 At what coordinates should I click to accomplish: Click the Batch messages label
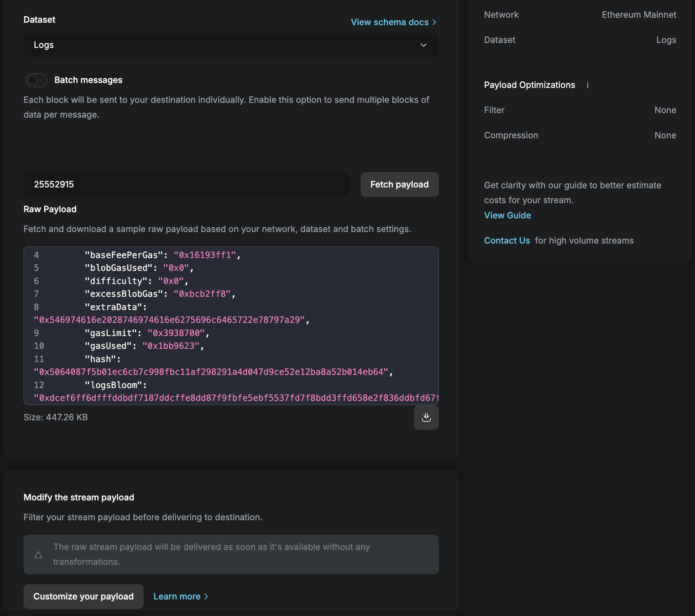(88, 80)
